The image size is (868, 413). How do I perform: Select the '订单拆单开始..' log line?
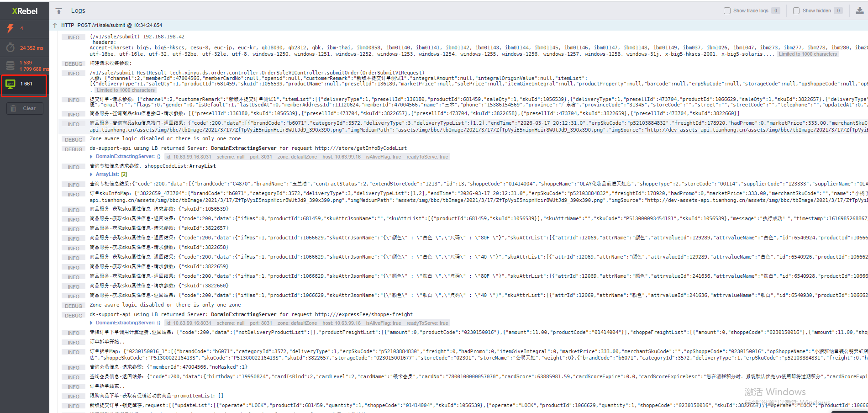[107, 342]
